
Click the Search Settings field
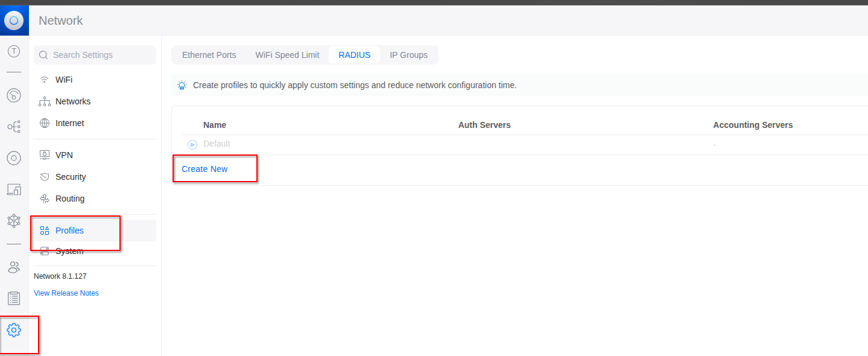95,55
